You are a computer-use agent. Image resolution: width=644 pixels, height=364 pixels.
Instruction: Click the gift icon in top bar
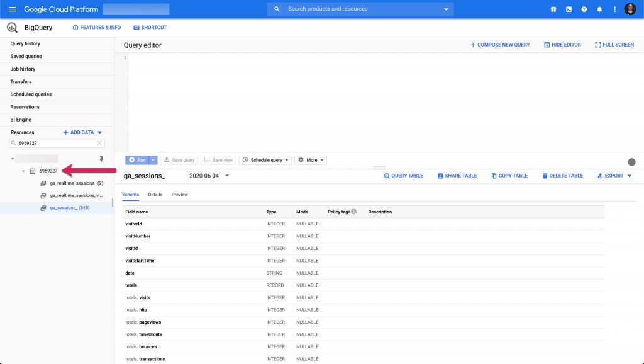(553, 9)
